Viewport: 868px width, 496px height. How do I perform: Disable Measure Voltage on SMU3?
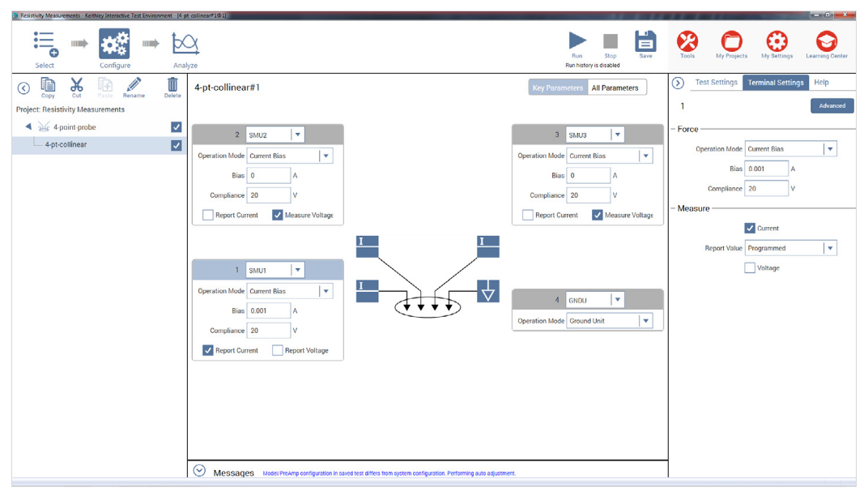[598, 214]
